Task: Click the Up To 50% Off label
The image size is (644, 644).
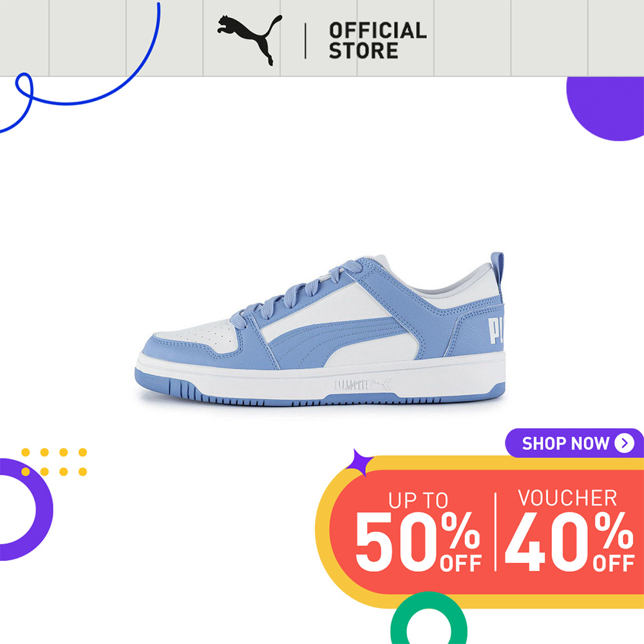Action: tap(418, 531)
